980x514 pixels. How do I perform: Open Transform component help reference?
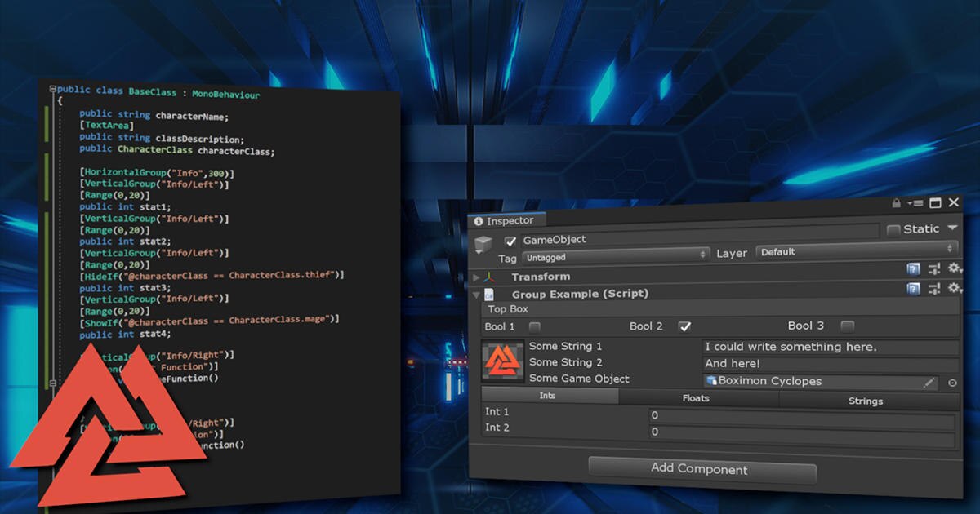pos(913,268)
